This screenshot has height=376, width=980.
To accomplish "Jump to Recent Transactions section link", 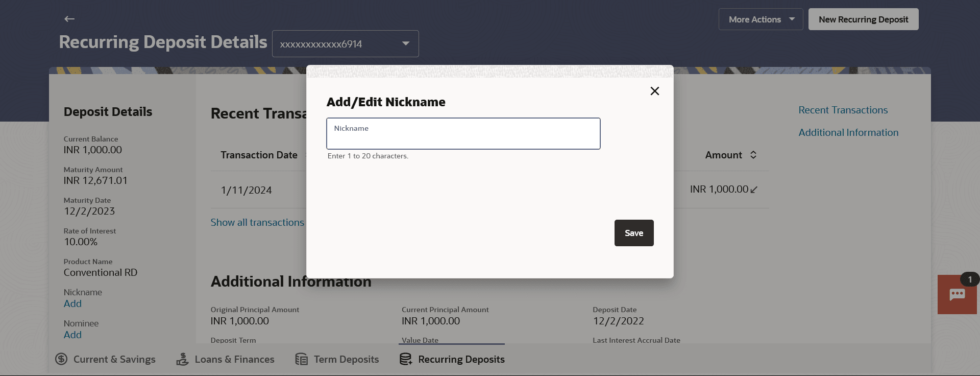I will click(843, 110).
